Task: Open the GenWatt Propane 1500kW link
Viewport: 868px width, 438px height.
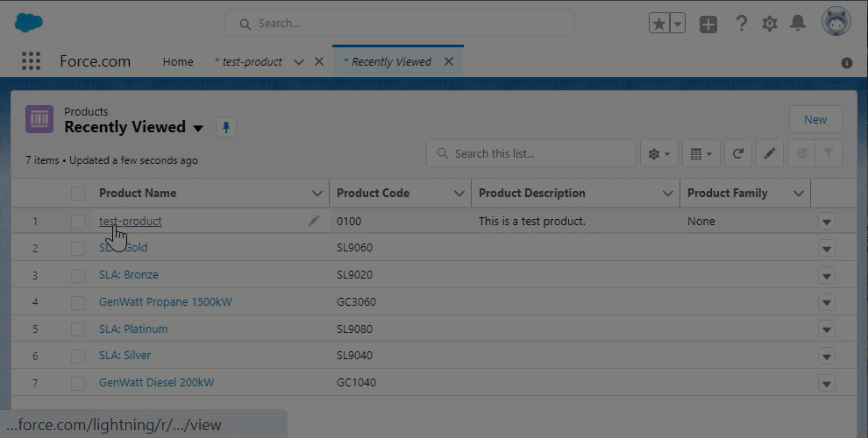Action: click(165, 302)
